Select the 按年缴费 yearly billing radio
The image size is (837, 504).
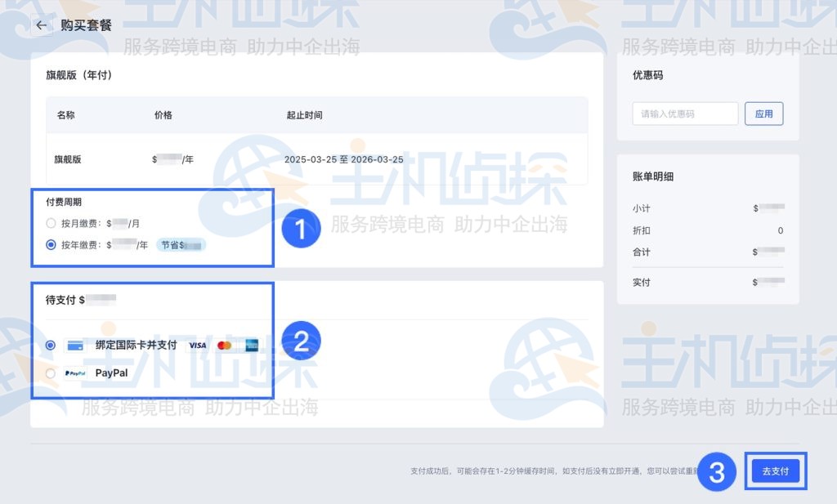coord(49,244)
